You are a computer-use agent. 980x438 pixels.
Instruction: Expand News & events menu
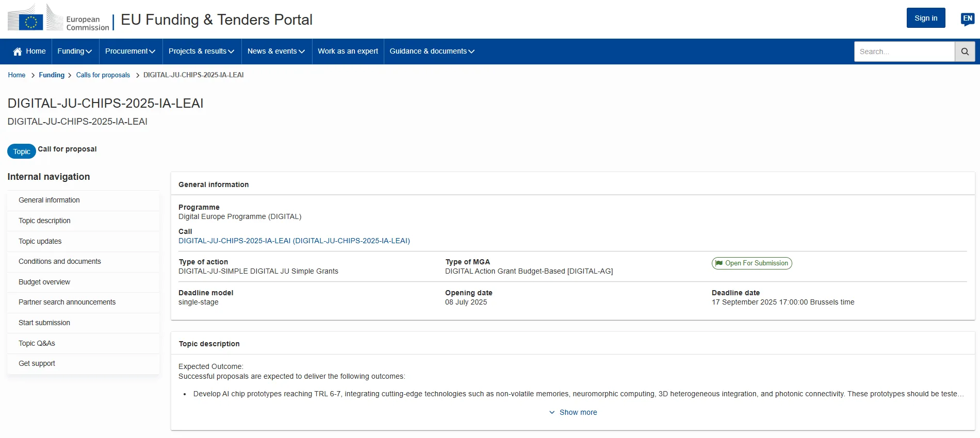[x=276, y=52]
